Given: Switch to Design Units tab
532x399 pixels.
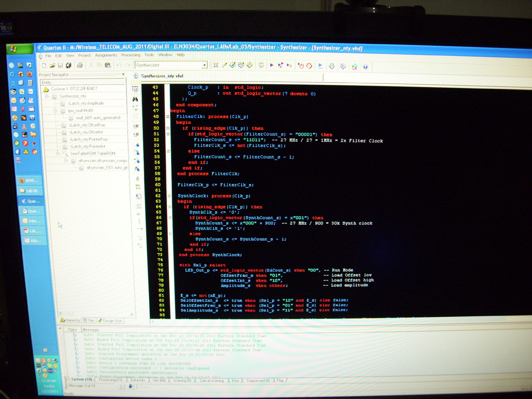Looking at the screenshot, I should [110, 321].
